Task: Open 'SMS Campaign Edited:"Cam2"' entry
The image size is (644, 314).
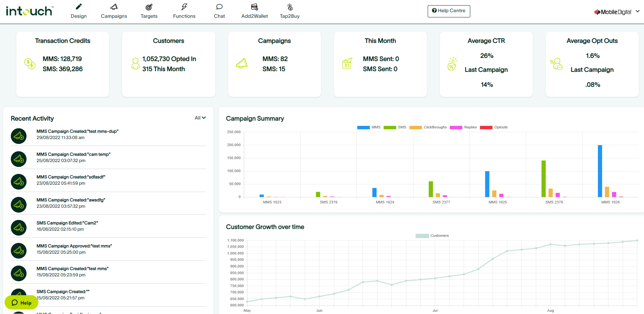Action: (67, 223)
